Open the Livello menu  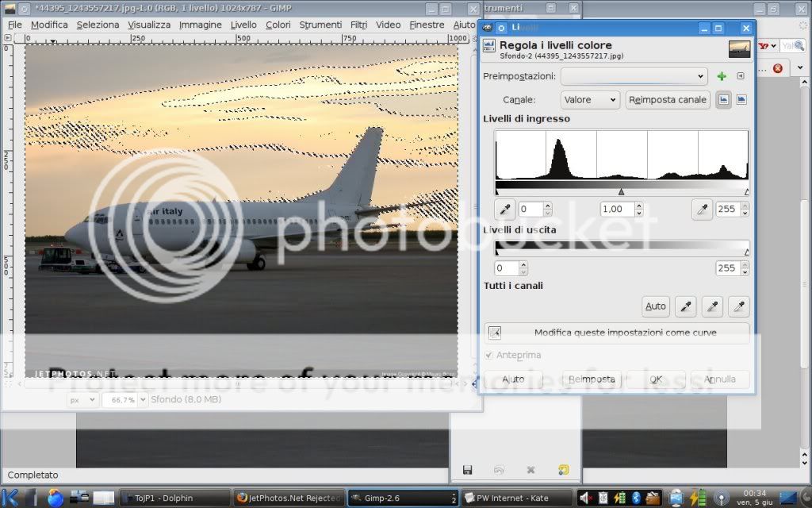[243, 25]
